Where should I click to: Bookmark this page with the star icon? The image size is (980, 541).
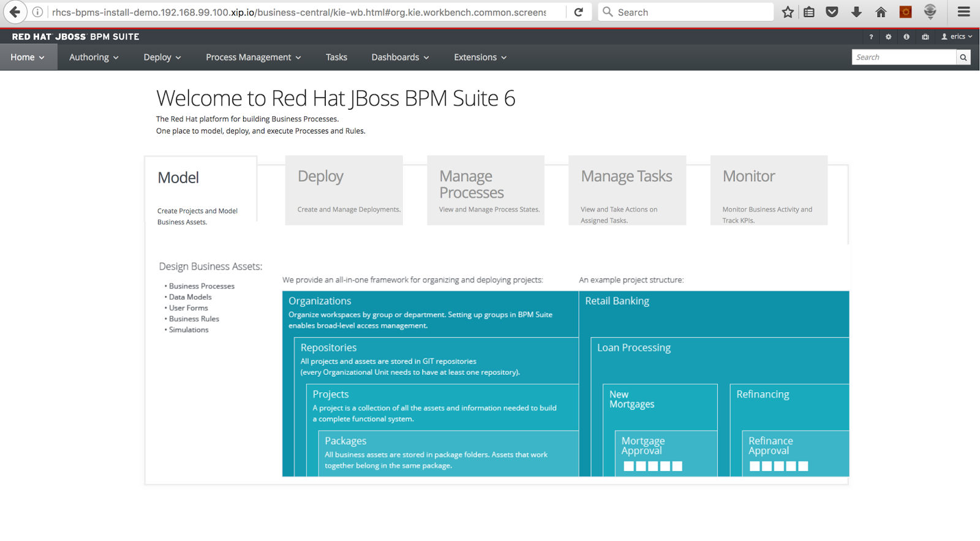point(788,12)
